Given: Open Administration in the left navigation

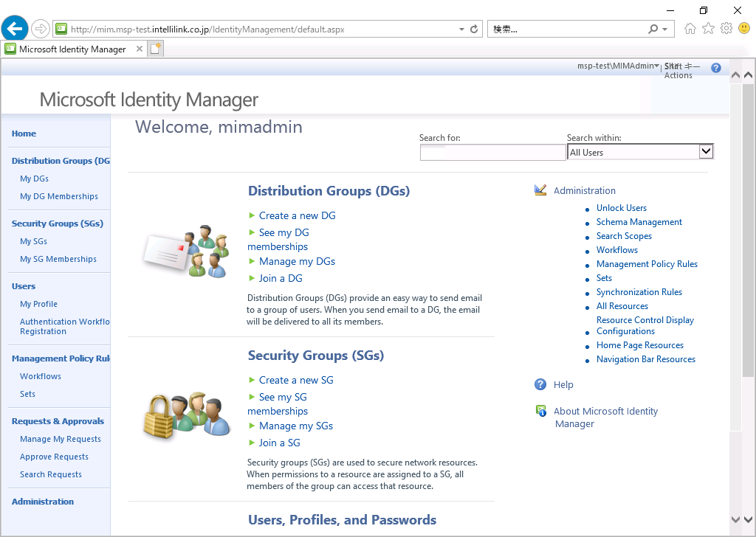Looking at the screenshot, I should [x=43, y=502].
